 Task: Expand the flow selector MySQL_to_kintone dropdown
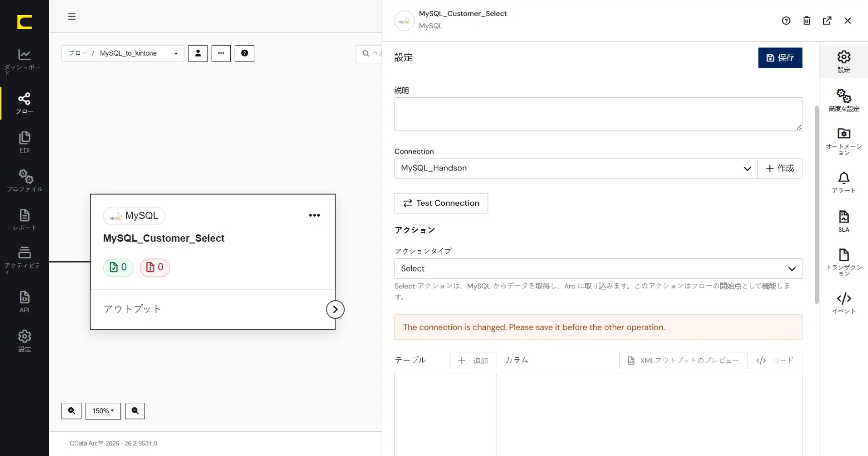click(x=123, y=53)
